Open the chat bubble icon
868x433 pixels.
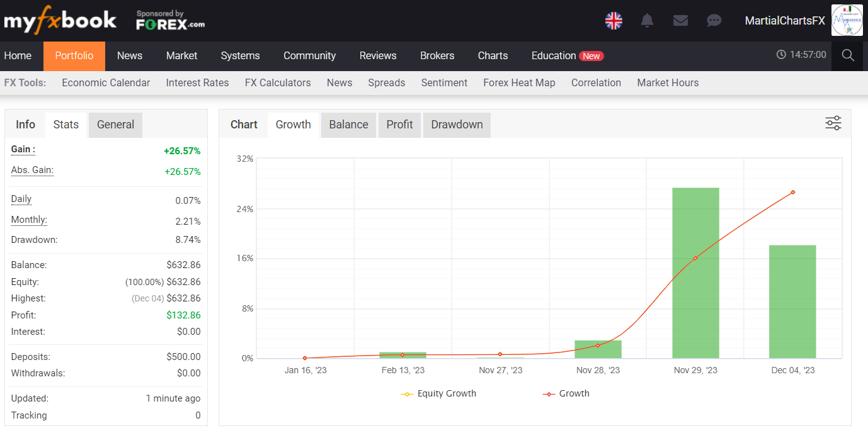[714, 21]
